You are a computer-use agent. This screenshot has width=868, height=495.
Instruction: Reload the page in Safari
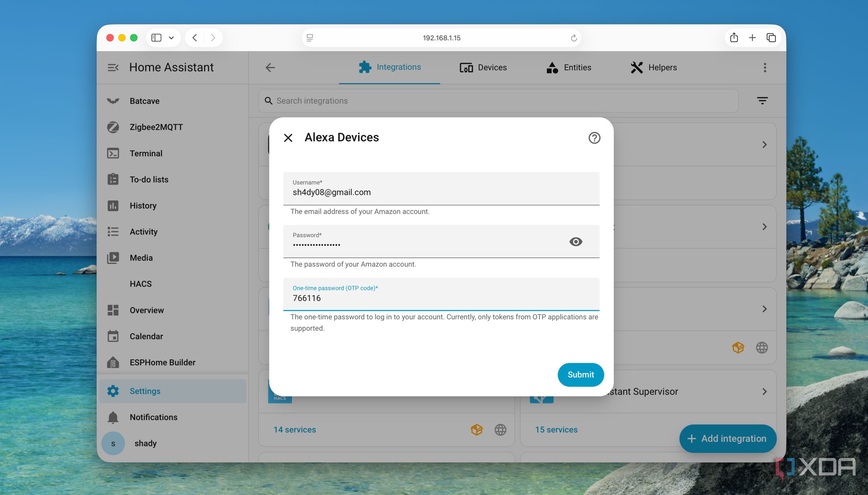click(573, 38)
